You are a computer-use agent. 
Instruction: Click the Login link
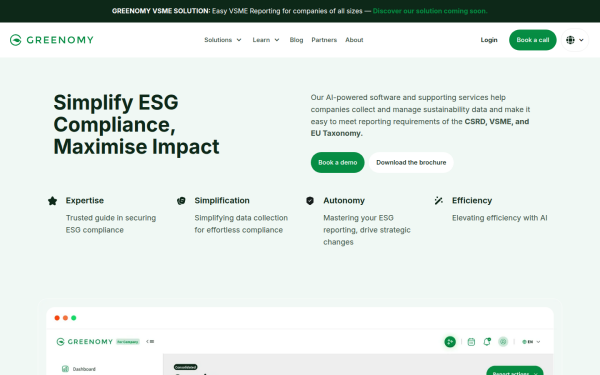[x=489, y=40]
